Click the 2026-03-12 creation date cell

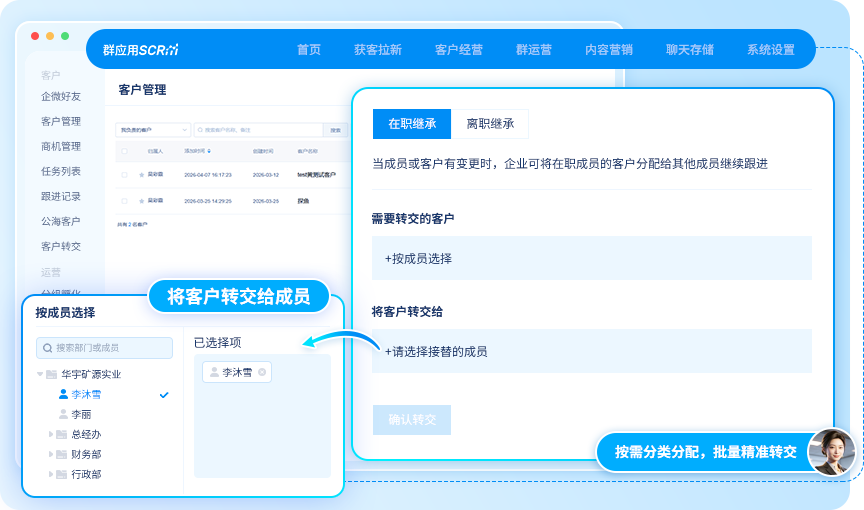(266, 175)
